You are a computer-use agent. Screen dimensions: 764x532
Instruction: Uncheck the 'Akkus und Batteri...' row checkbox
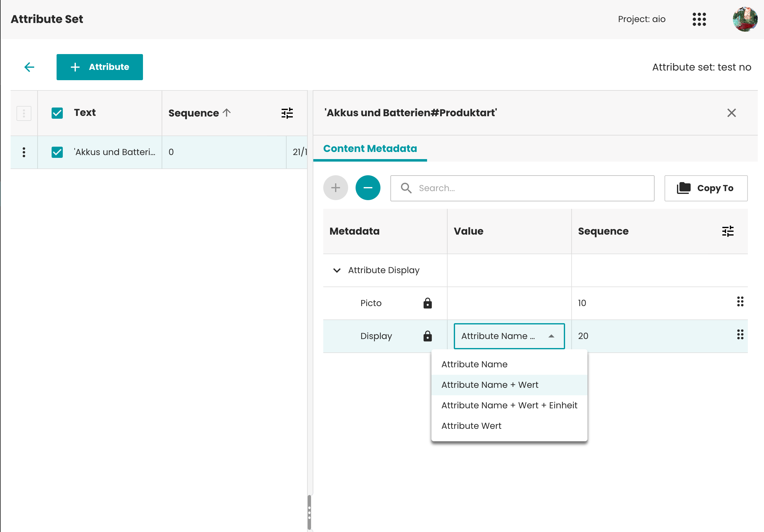pos(57,152)
